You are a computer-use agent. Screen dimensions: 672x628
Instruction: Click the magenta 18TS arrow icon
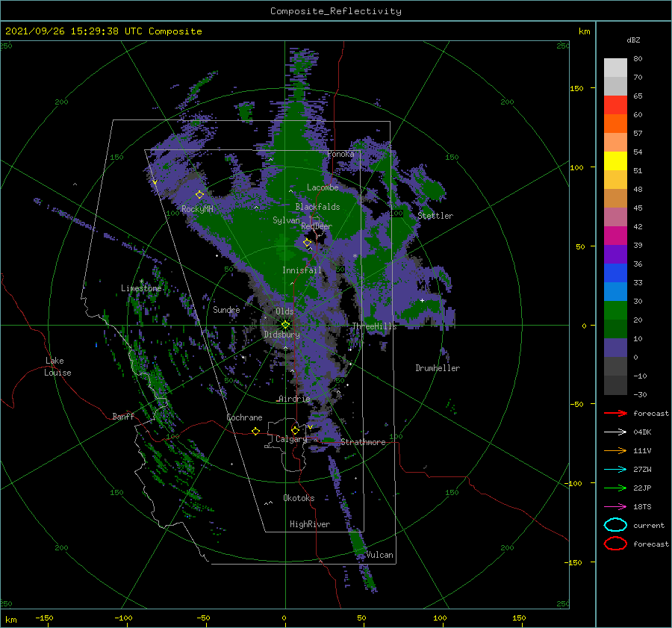coord(615,507)
